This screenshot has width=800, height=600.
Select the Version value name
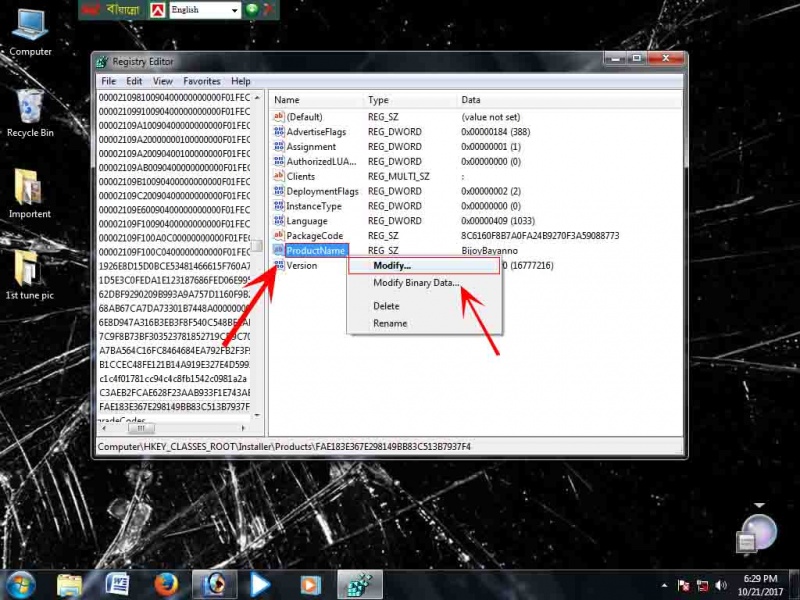[x=302, y=265]
